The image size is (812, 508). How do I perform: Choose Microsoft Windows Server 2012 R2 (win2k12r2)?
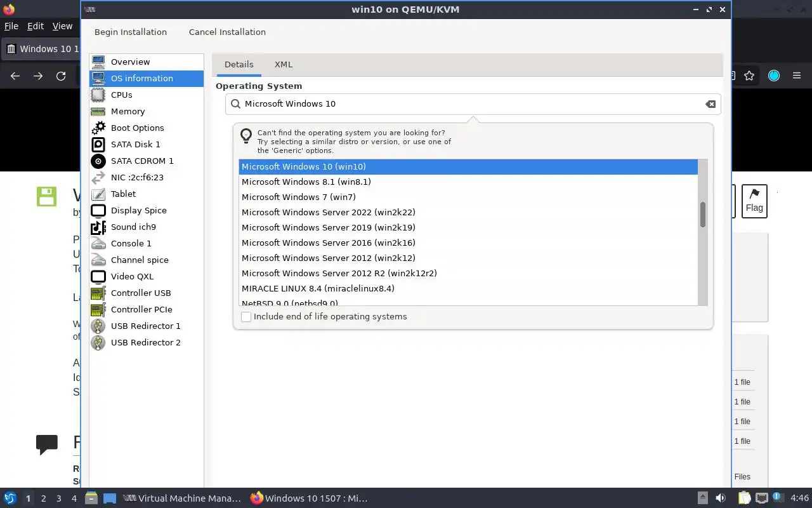[468, 273]
